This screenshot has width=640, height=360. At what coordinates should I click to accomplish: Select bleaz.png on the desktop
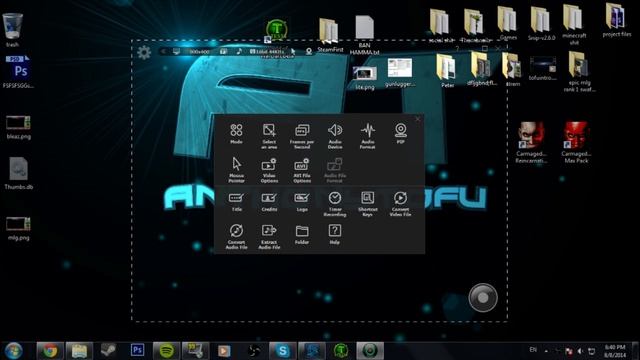click(x=18, y=128)
